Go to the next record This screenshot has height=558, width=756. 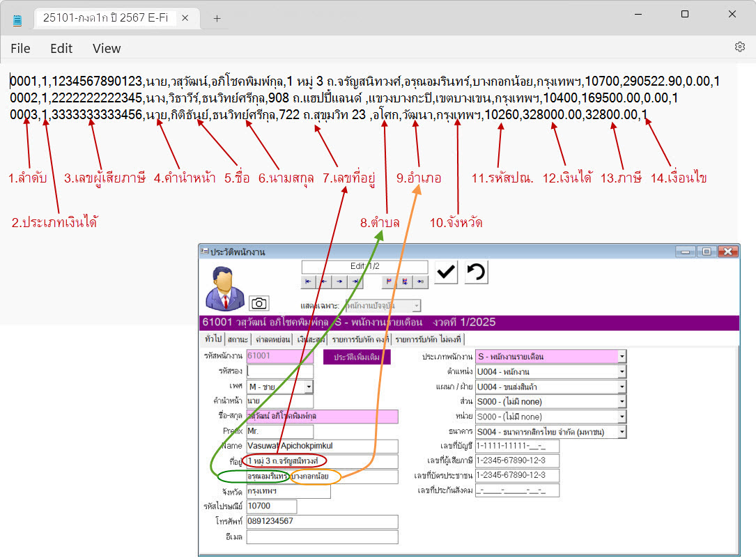[x=338, y=282]
